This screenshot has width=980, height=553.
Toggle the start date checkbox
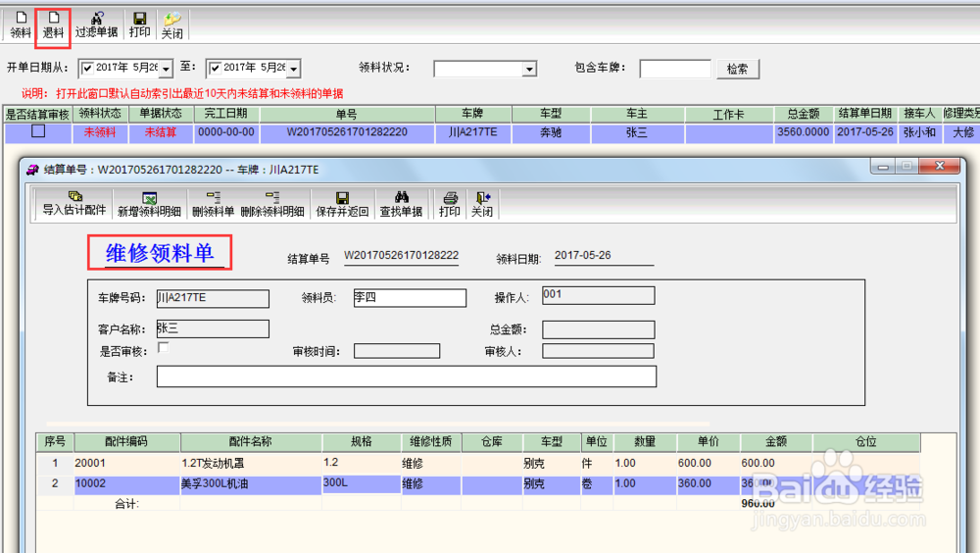87,69
